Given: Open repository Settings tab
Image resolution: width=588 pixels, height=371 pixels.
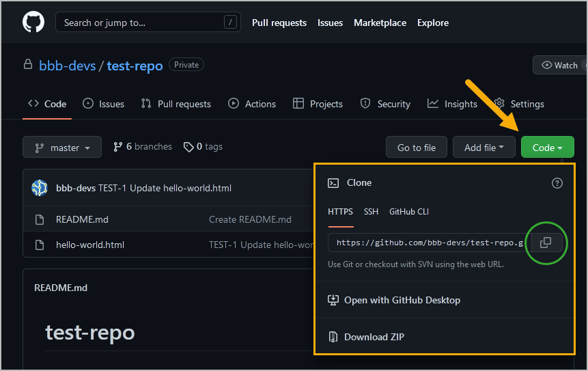Looking at the screenshot, I should click(519, 104).
